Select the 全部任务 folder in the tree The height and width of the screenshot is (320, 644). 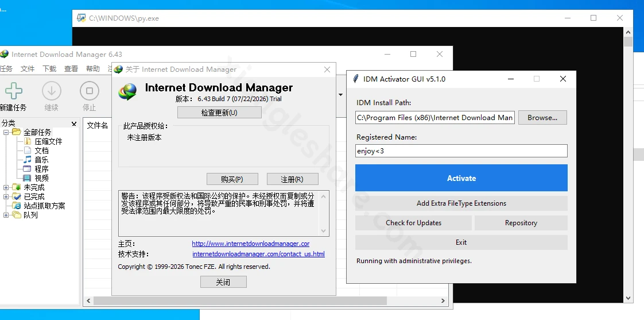[x=37, y=132]
